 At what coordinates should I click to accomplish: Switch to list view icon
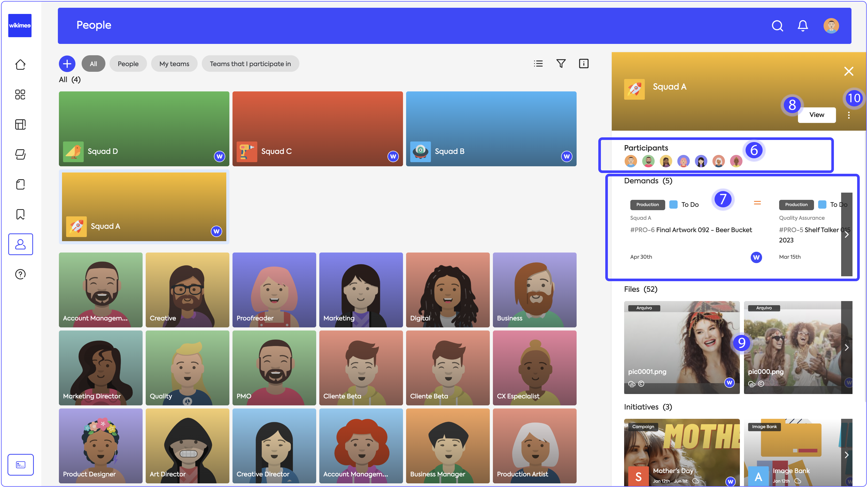(x=538, y=63)
